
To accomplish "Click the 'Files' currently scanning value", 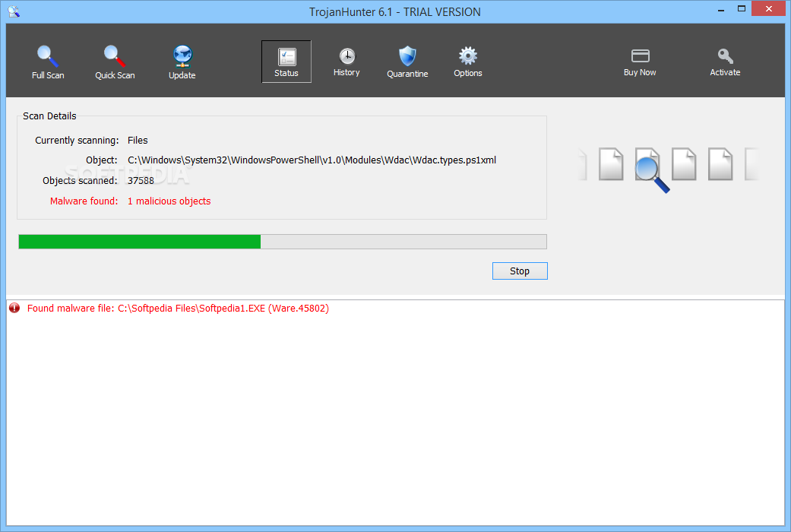I will click(138, 141).
